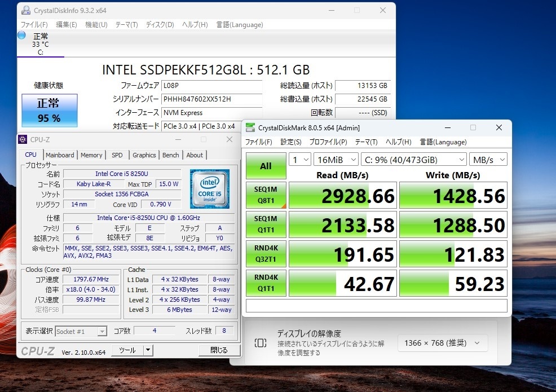556x392 pixels.
Task: Open 編集(E) menu in CrystalDiskInfo
Action: [67, 24]
